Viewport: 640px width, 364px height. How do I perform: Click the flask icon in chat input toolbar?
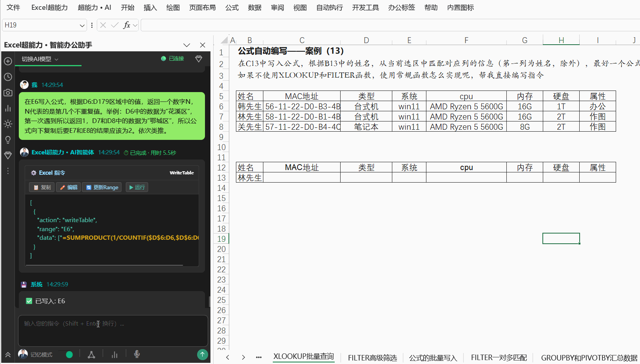coord(91,355)
